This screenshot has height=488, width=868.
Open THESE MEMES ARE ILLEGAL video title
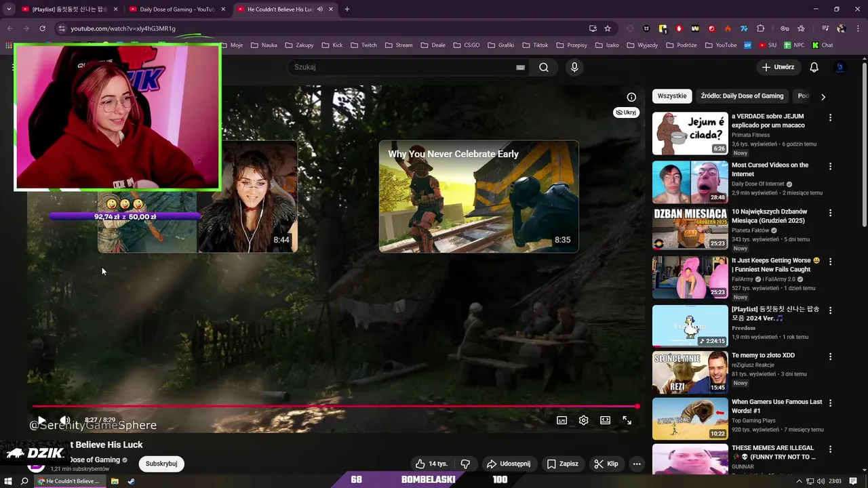pos(774,453)
